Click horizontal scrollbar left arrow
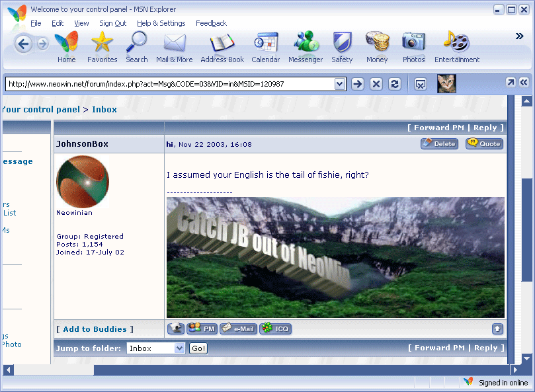The width and height of the screenshot is (535, 392). 8,370
